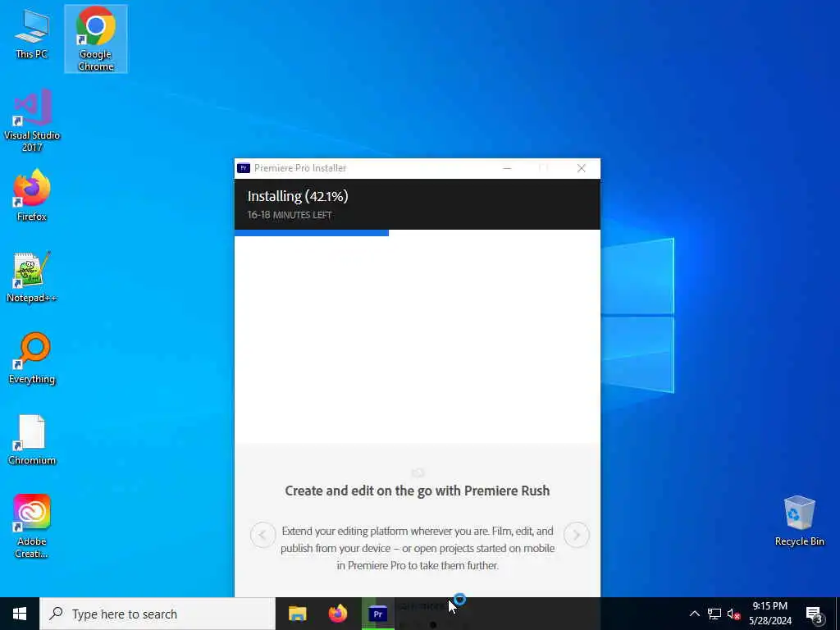Open the network status tray icon
Screen dimensions: 840x630
point(714,614)
